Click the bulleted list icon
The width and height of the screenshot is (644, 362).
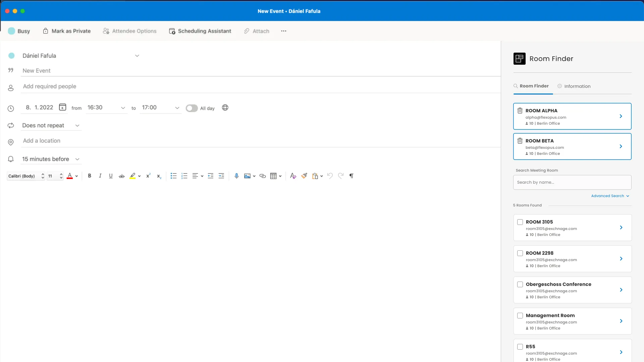click(173, 176)
